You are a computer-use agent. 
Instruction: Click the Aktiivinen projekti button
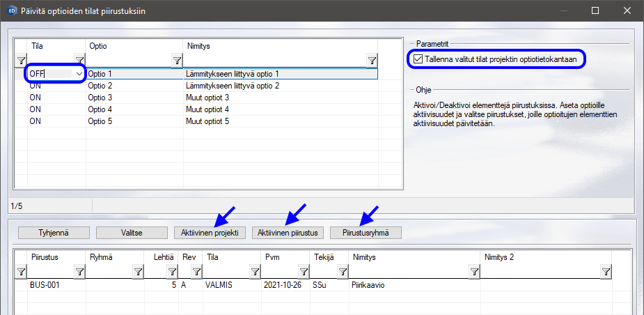pos(210,232)
